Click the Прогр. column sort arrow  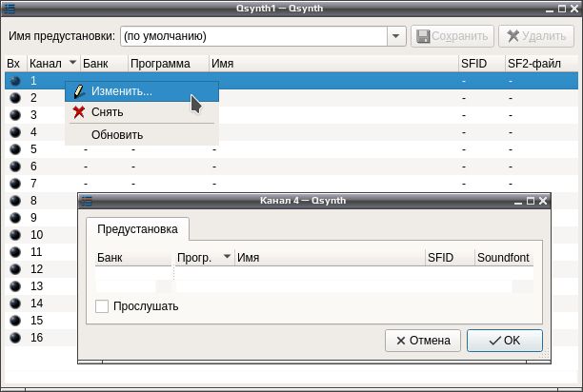coord(227,256)
